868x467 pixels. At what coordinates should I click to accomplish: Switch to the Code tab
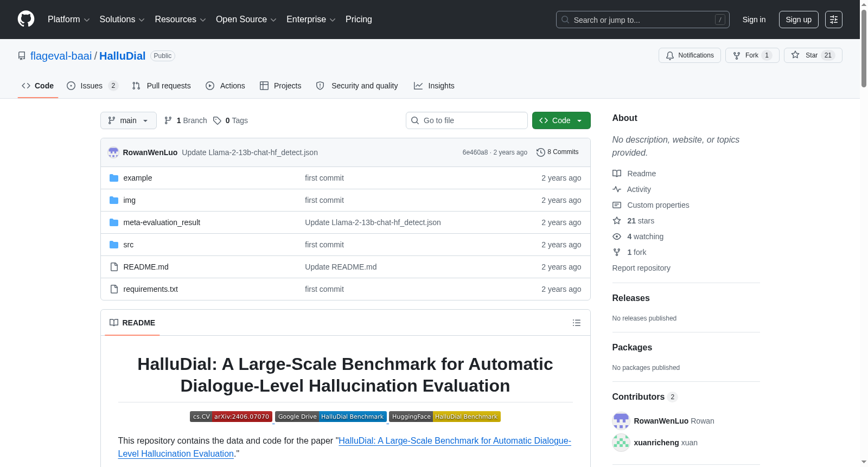click(38, 86)
